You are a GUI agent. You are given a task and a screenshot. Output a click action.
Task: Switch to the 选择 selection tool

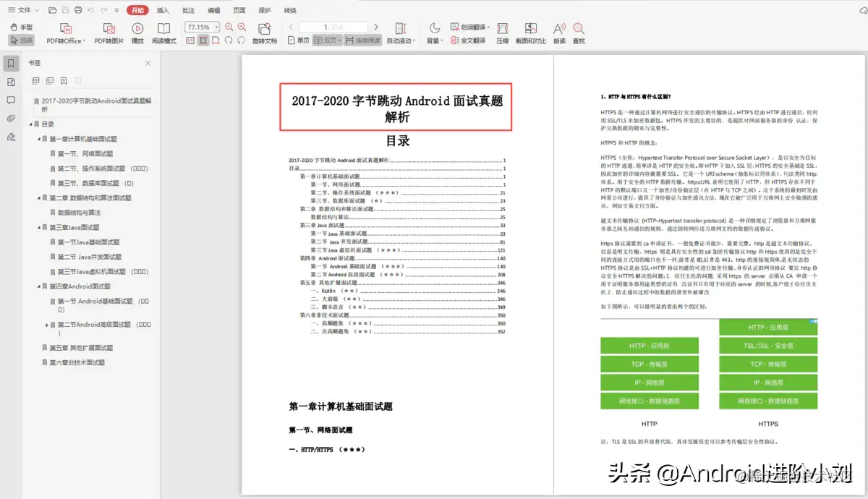(x=22, y=40)
